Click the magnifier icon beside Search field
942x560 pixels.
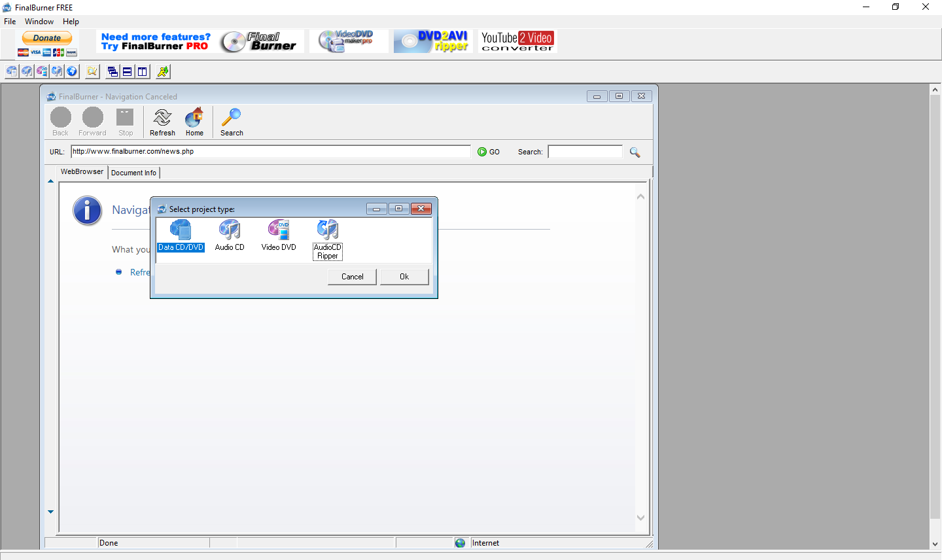pos(635,152)
